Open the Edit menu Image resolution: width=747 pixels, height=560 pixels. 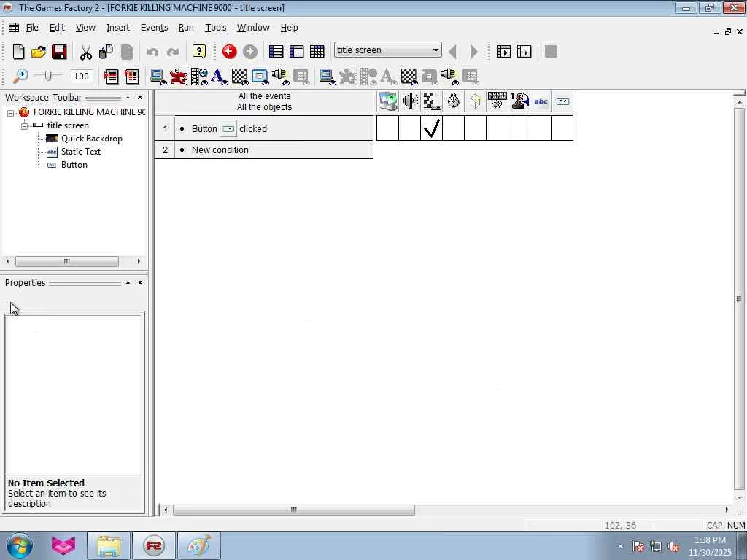click(x=57, y=28)
